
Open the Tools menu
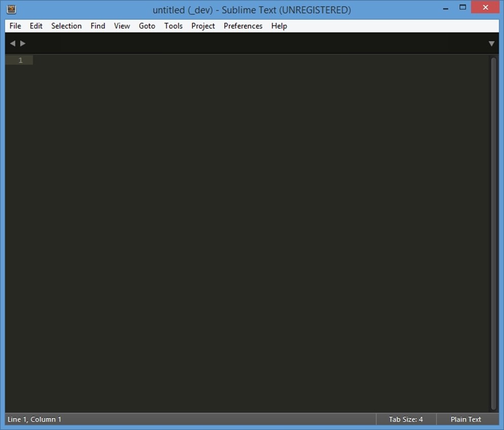tap(173, 26)
